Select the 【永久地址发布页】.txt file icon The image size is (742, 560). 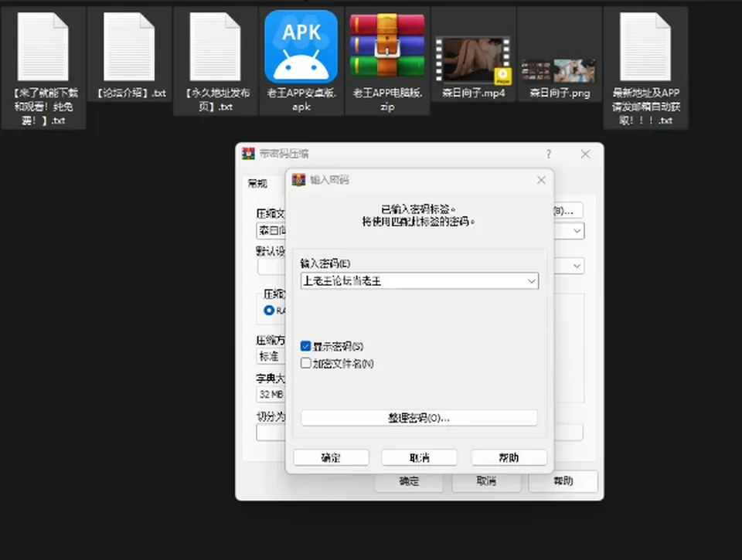[216, 47]
